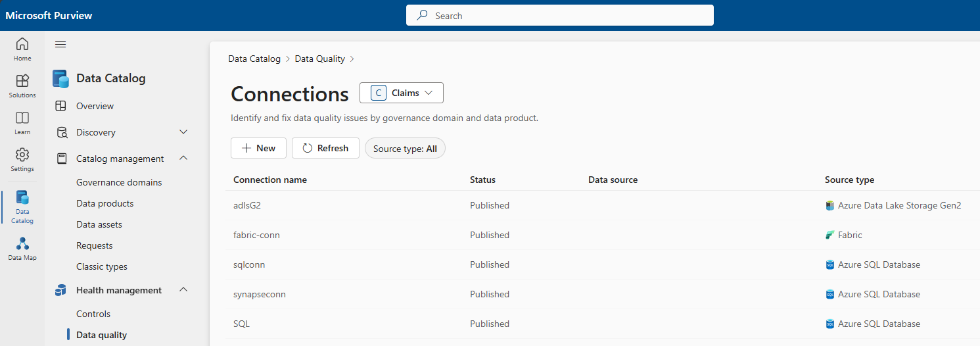This screenshot has height=346, width=980.
Task: Focus the Search input field
Action: coord(560,15)
